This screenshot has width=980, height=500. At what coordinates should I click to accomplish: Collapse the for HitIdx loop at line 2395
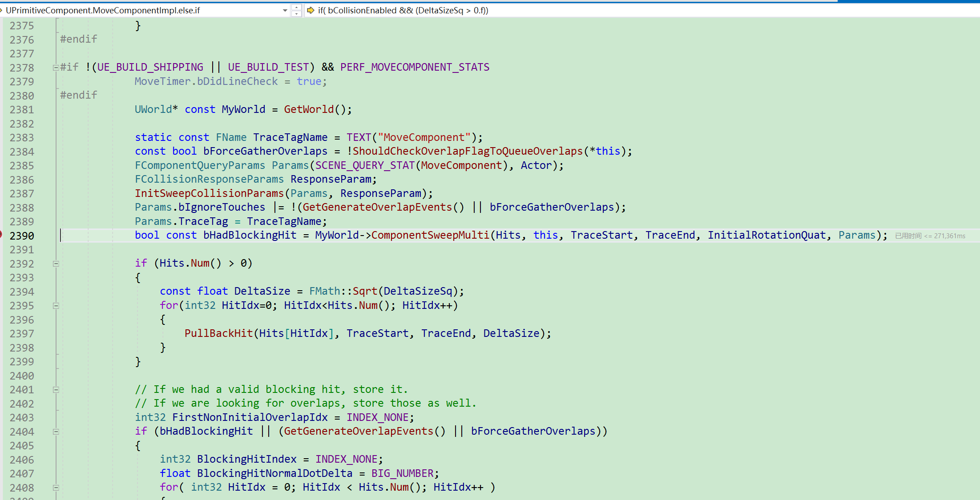click(56, 306)
